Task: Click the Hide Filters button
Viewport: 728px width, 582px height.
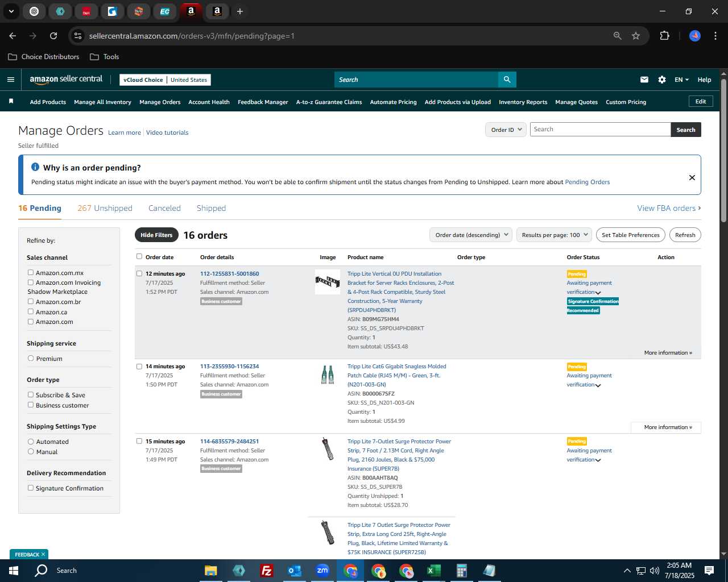Action: (156, 235)
